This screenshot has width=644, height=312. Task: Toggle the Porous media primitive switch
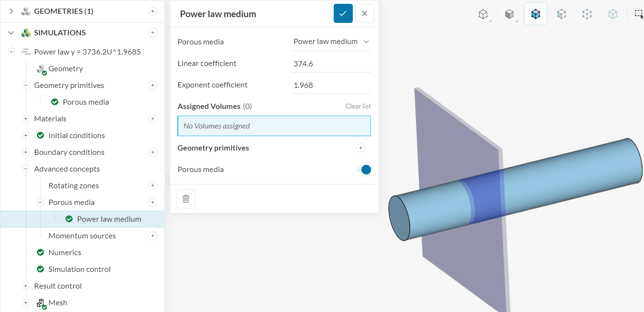pos(364,170)
